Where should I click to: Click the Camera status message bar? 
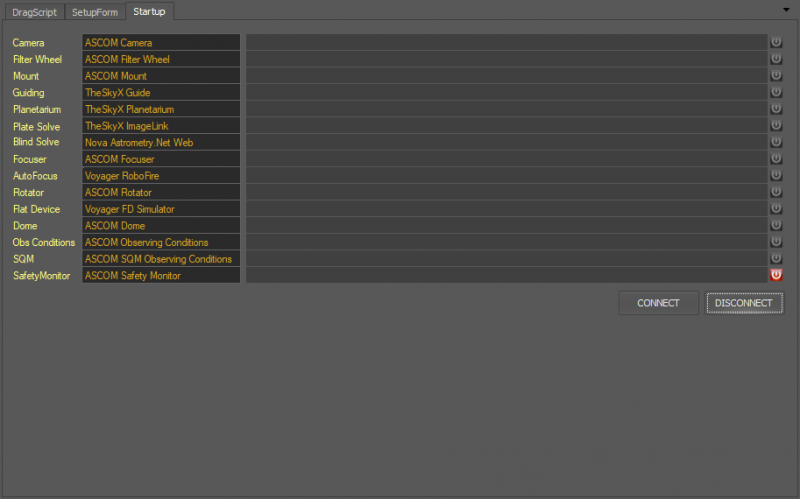pyautogui.click(x=507, y=42)
